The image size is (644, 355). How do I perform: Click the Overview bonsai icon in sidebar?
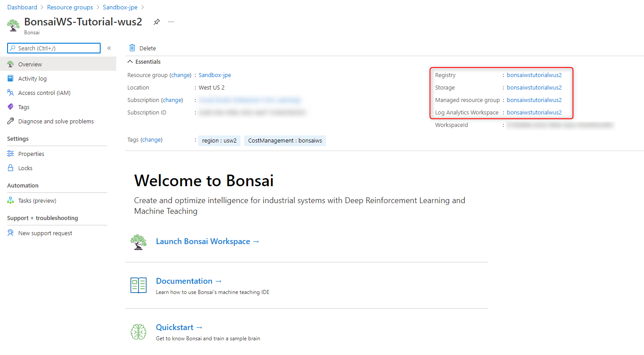pyautogui.click(x=11, y=64)
